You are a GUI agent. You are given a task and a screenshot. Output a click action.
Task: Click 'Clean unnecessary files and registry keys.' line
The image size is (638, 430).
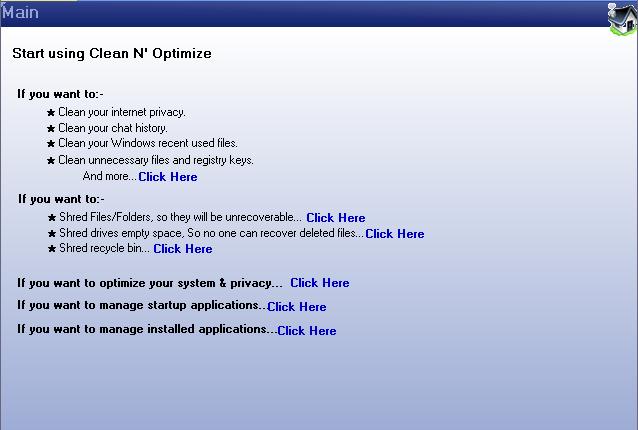click(156, 160)
